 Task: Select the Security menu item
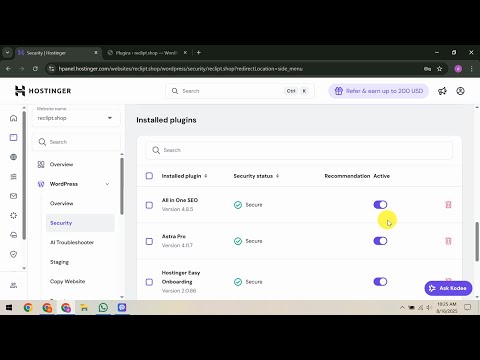(80, 223)
